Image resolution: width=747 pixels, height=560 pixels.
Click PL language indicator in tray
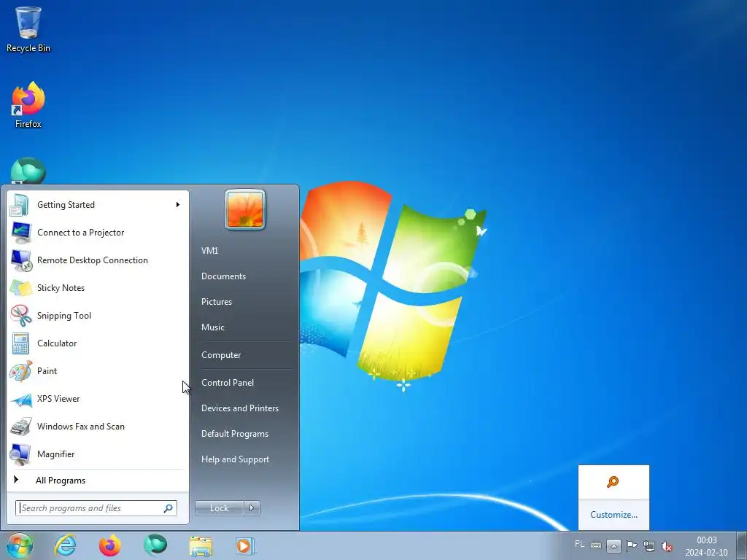tap(579, 544)
